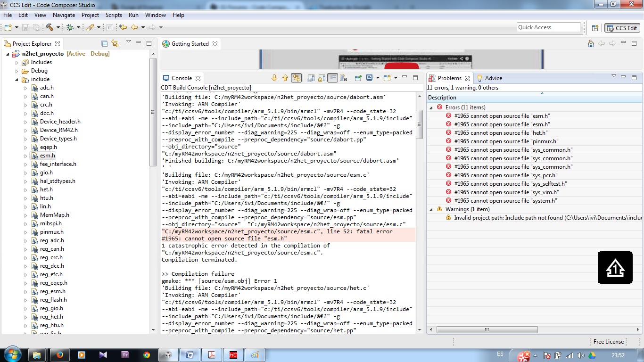Open the Back history dropdown arrow
The width and height of the screenshot is (644, 362).
(x=143, y=27)
